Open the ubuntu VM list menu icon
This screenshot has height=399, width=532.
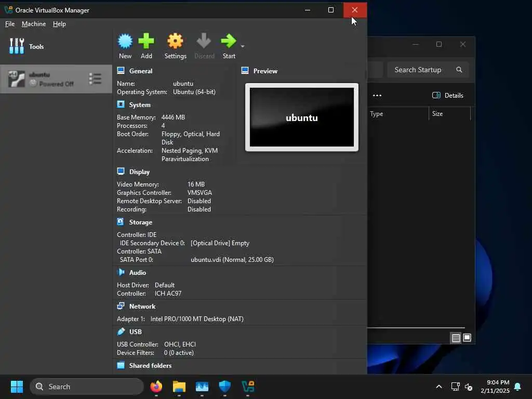pos(95,79)
